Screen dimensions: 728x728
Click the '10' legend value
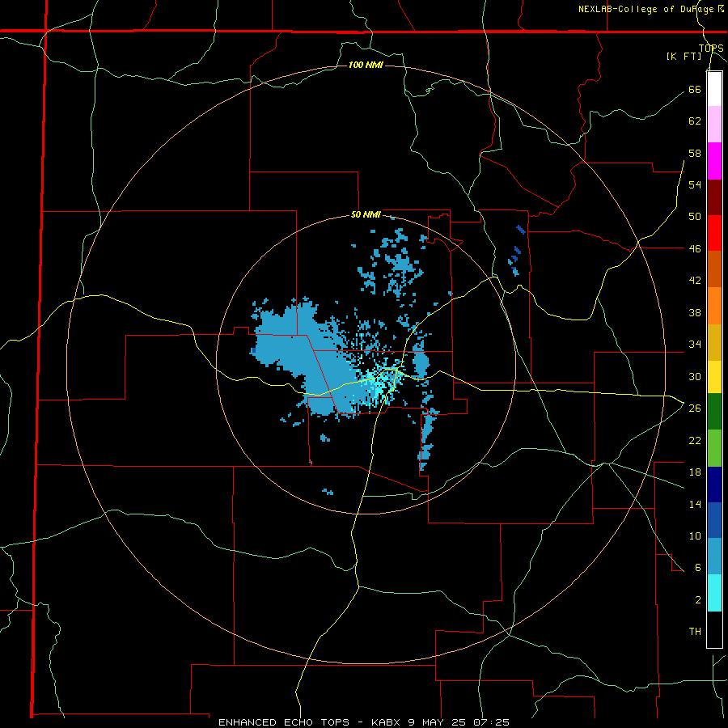click(x=695, y=536)
